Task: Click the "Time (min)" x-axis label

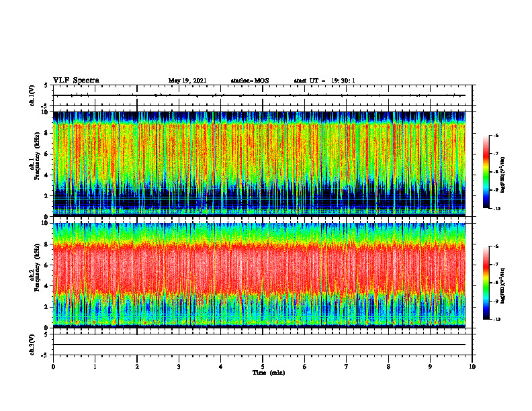Action: click(269, 373)
